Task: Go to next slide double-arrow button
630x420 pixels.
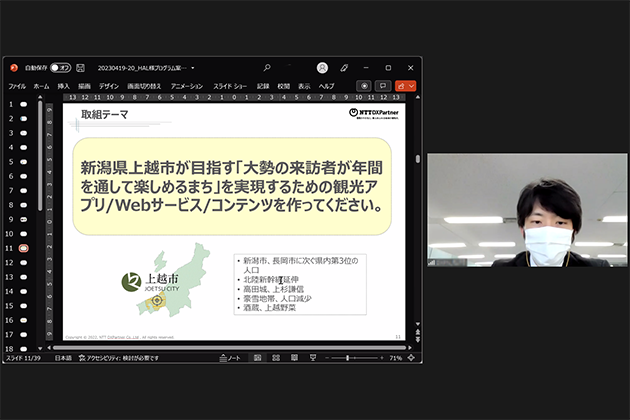Action: 418,340
